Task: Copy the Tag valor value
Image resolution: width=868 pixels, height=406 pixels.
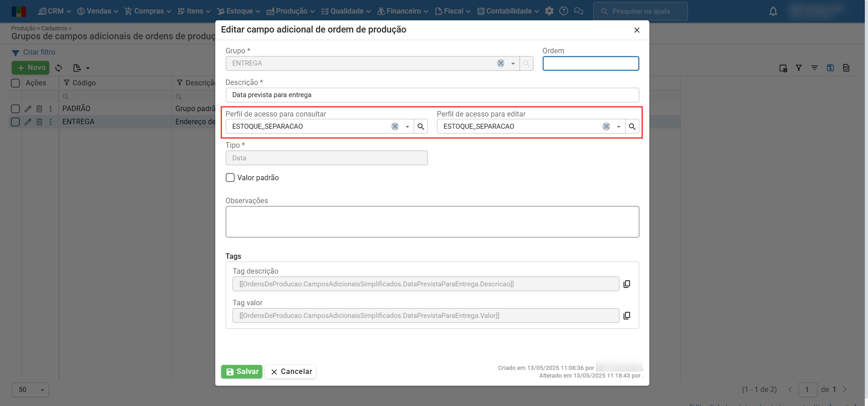Action: (x=627, y=316)
